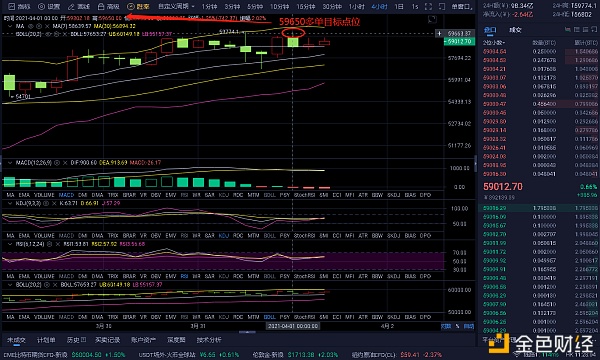Open the advanced lock-icon option

108,7
